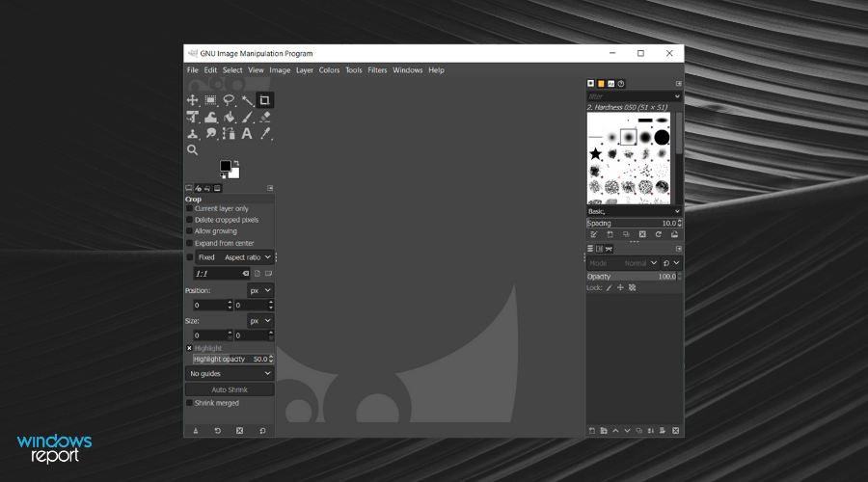The image size is (868, 482).
Task: Delete the selected brush
Action: [x=642, y=234]
